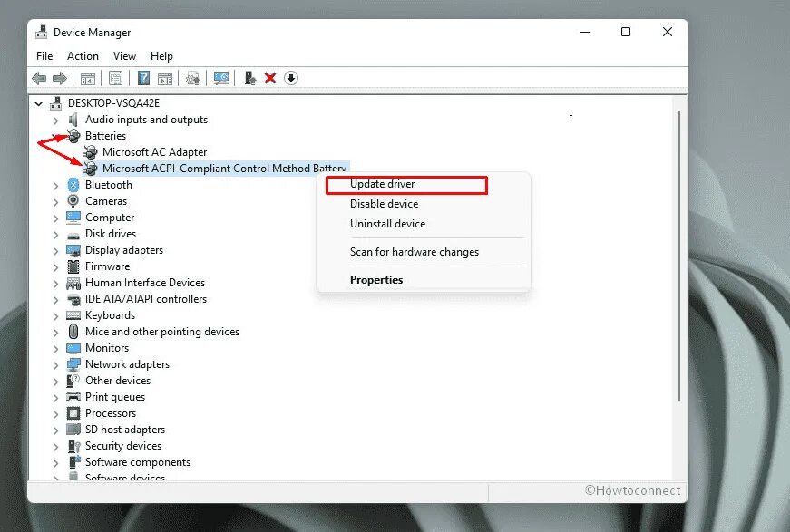
Task: Select the Monitors label
Action: point(107,348)
